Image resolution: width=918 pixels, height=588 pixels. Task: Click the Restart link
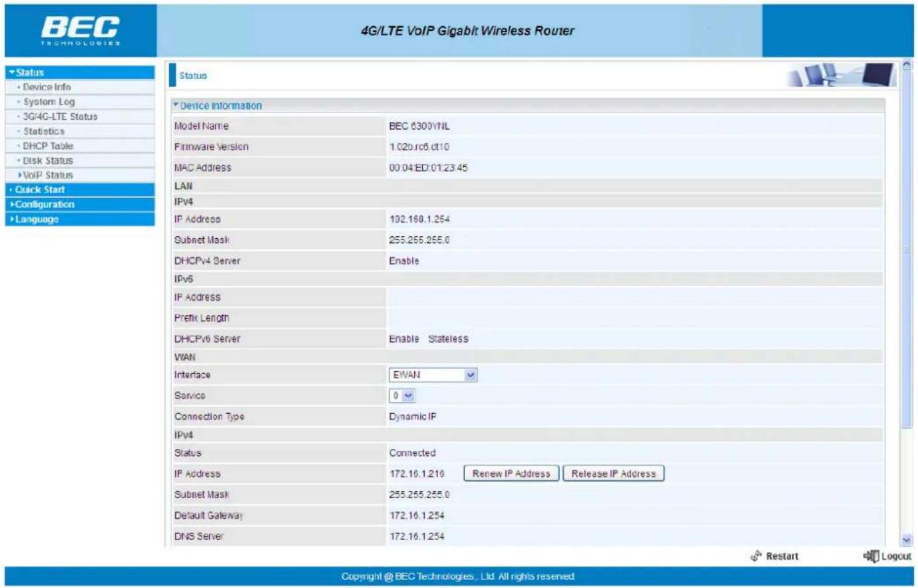(782, 556)
